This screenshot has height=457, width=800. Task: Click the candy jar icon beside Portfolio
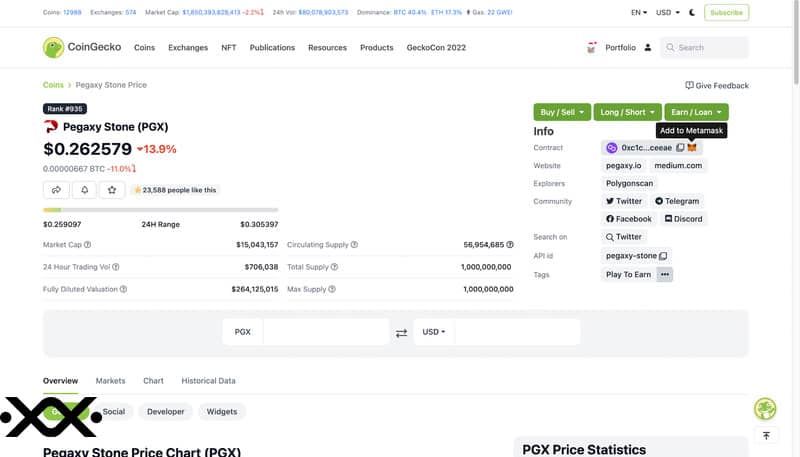coord(591,47)
